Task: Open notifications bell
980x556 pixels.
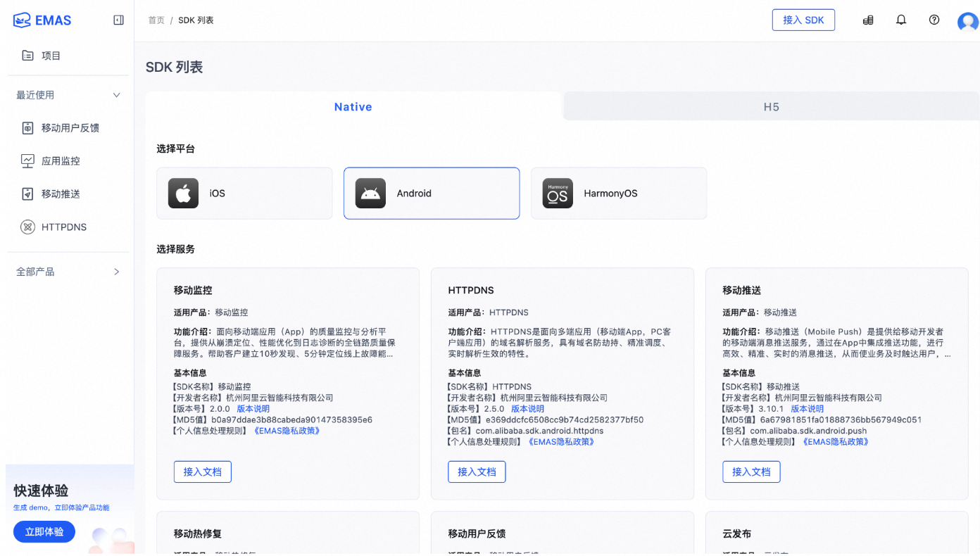Action: click(x=901, y=20)
